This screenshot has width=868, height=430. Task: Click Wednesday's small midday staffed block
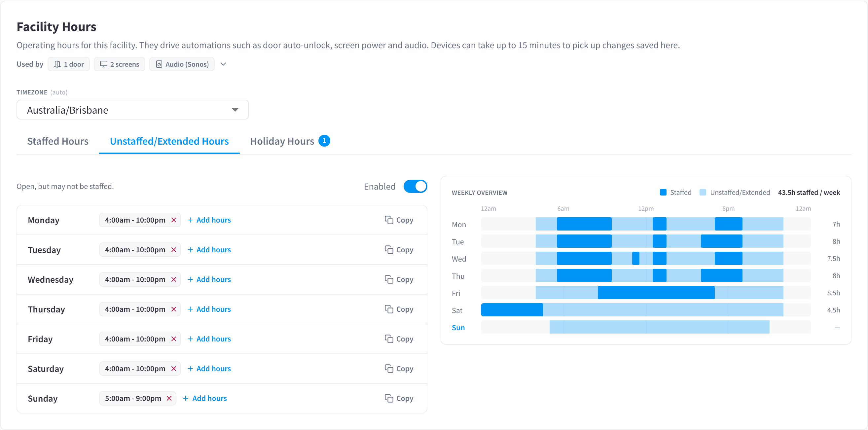pos(635,258)
